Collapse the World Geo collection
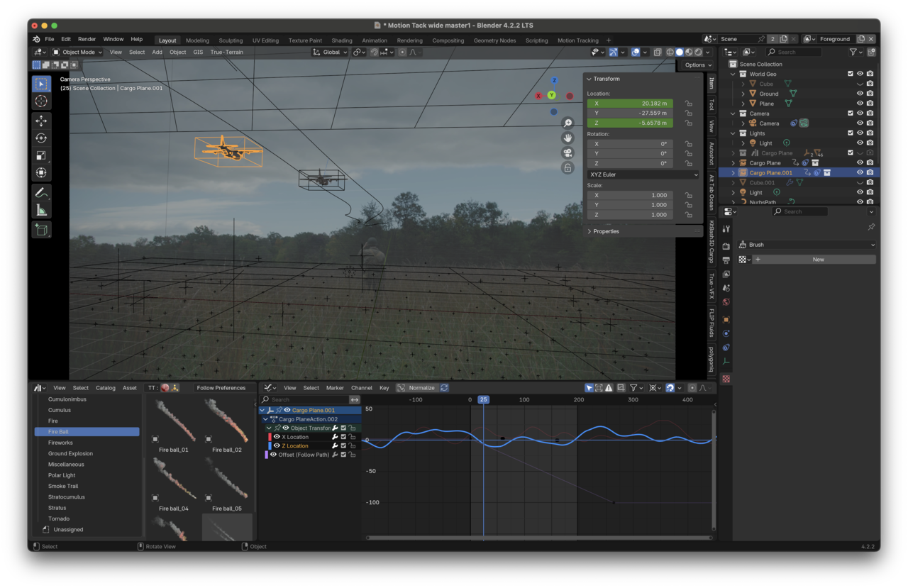Screen dimensions: 908x588 click(x=732, y=74)
